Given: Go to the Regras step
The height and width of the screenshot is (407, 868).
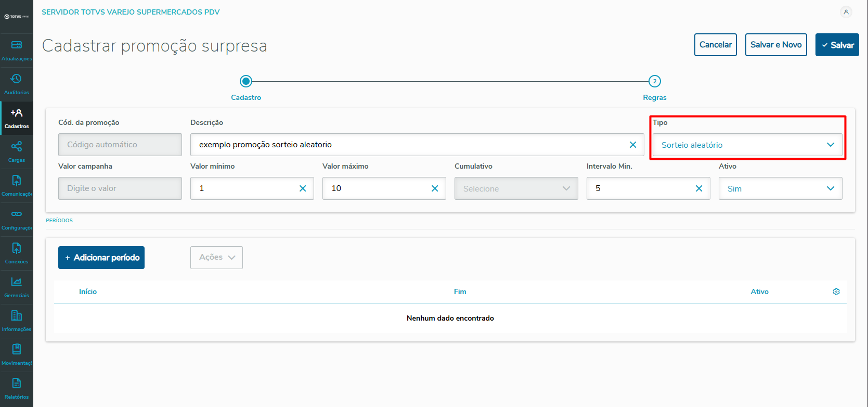Looking at the screenshot, I should [655, 82].
